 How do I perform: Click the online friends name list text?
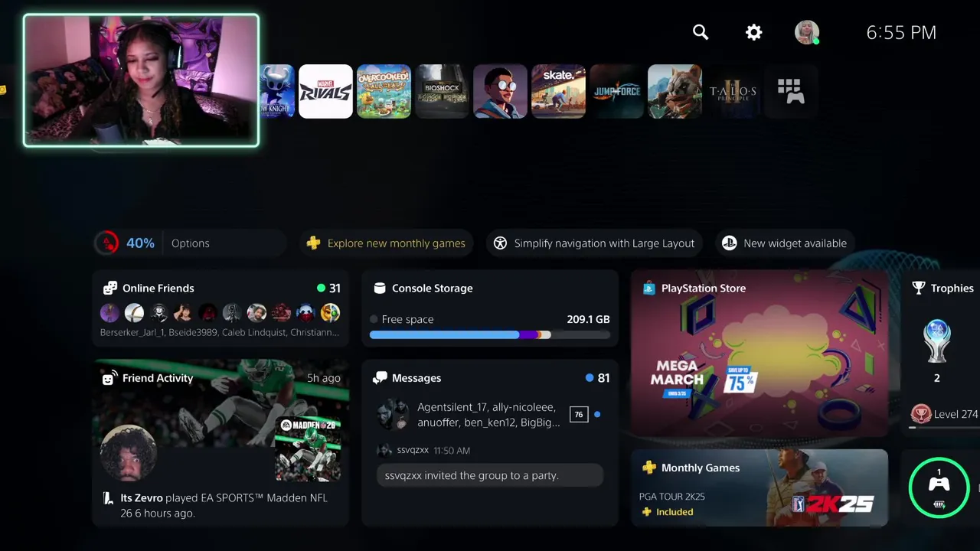click(x=220, y=333)
